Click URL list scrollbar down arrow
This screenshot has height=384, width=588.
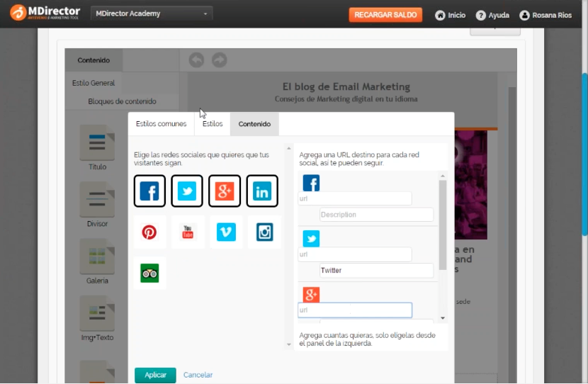click(443, 318)
